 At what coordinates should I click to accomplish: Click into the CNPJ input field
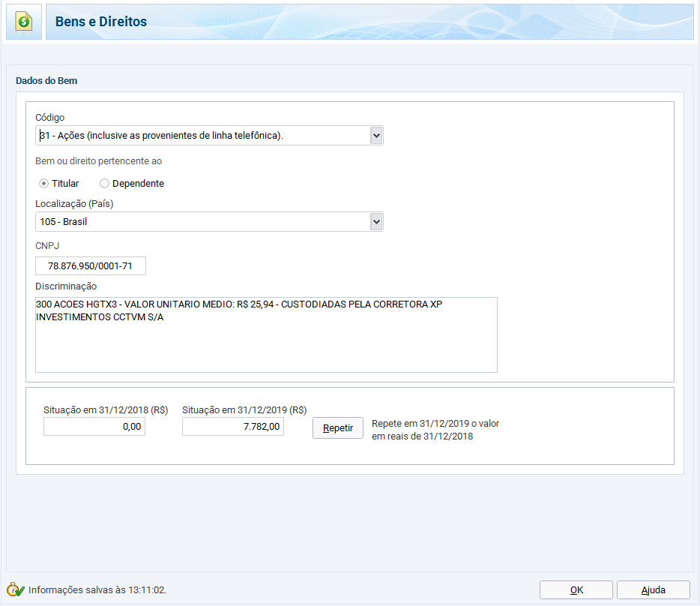91,266
